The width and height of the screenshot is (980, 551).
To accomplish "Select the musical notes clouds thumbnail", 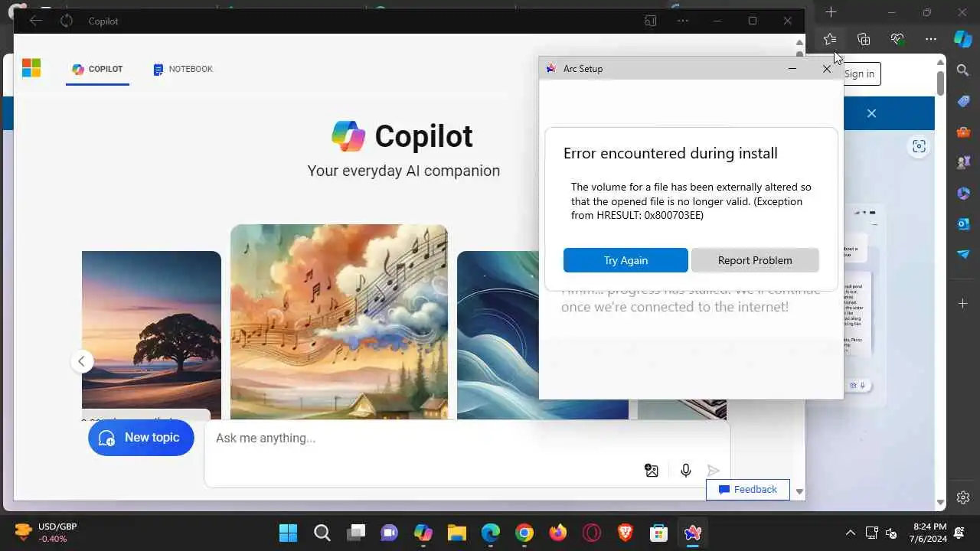I will 339,322.
